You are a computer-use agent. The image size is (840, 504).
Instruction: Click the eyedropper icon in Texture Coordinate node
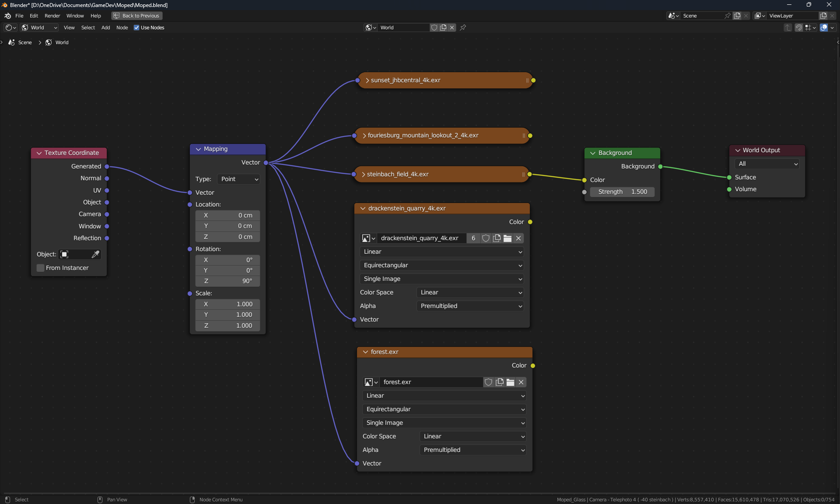95,254
